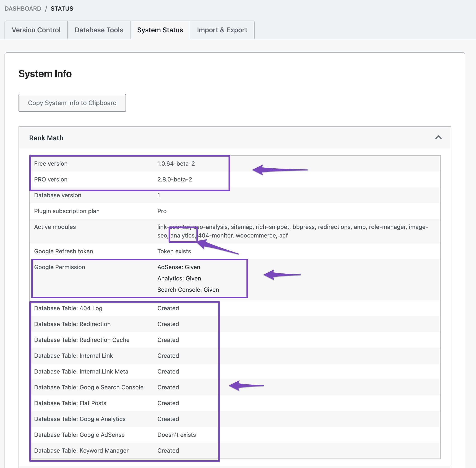
Task: Copy System Info to Clipboard
Action: (x=72, y=103)
